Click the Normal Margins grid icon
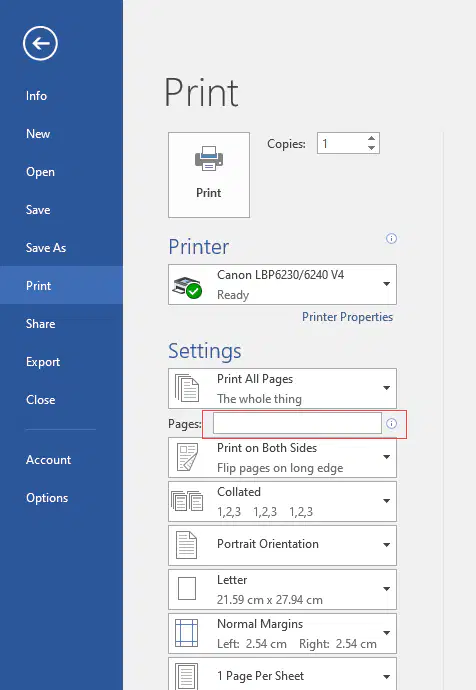 187,633
